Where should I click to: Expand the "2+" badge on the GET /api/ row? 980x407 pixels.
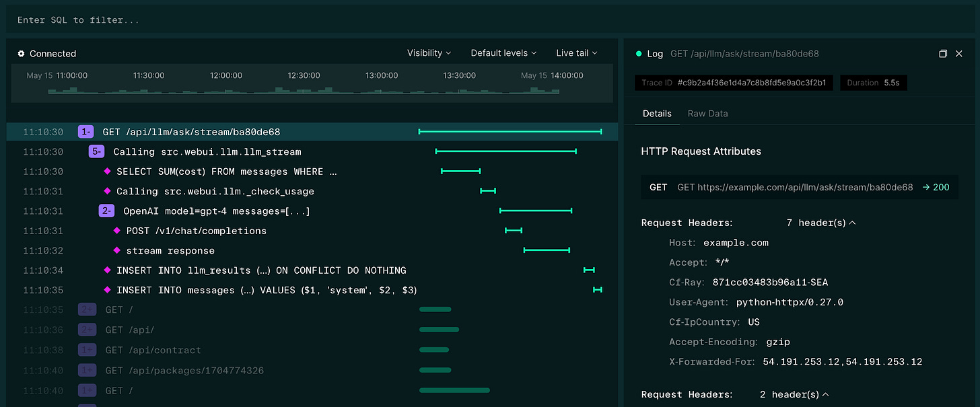pyautogui.click(x=85, y=330)
